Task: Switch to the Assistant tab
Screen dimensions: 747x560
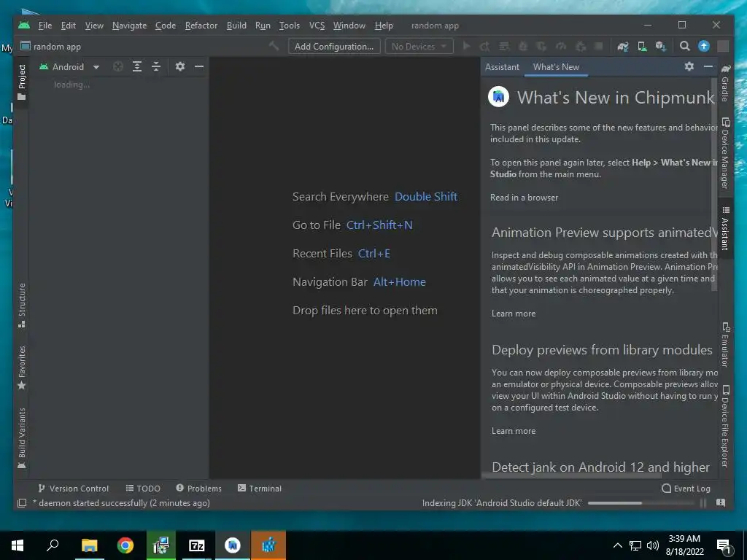Action: [502, 66]
